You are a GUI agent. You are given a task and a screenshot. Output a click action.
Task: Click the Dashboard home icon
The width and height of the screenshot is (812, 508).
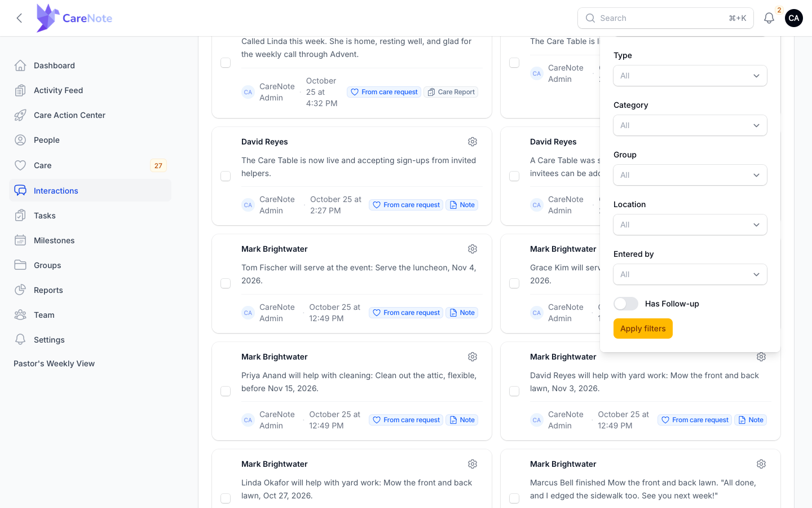(20, 65)
